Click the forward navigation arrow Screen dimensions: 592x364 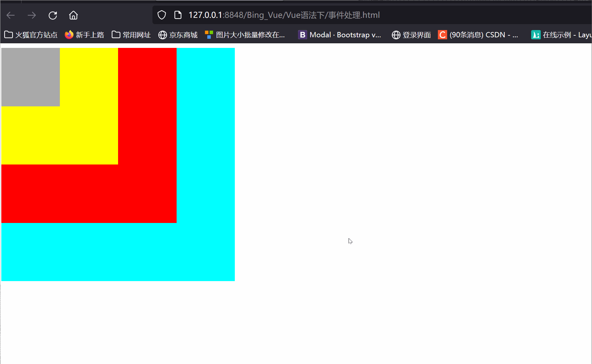[x=31, y=15]
